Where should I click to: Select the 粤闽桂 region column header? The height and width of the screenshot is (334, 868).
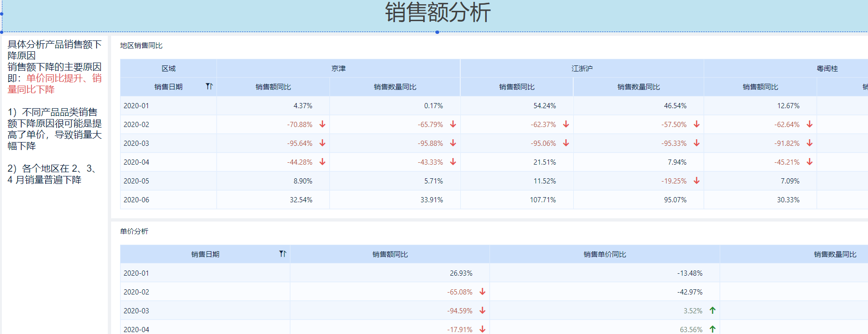point(827,68)
